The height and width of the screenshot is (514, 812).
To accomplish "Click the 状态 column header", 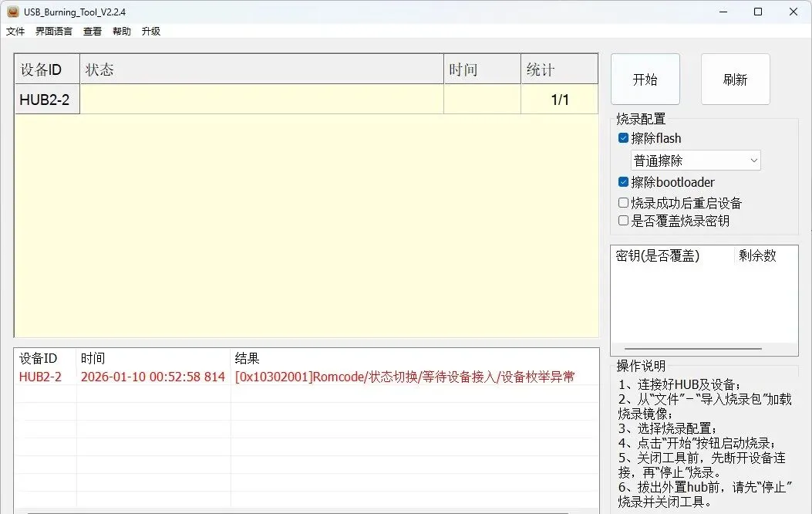I will (262, 69).
